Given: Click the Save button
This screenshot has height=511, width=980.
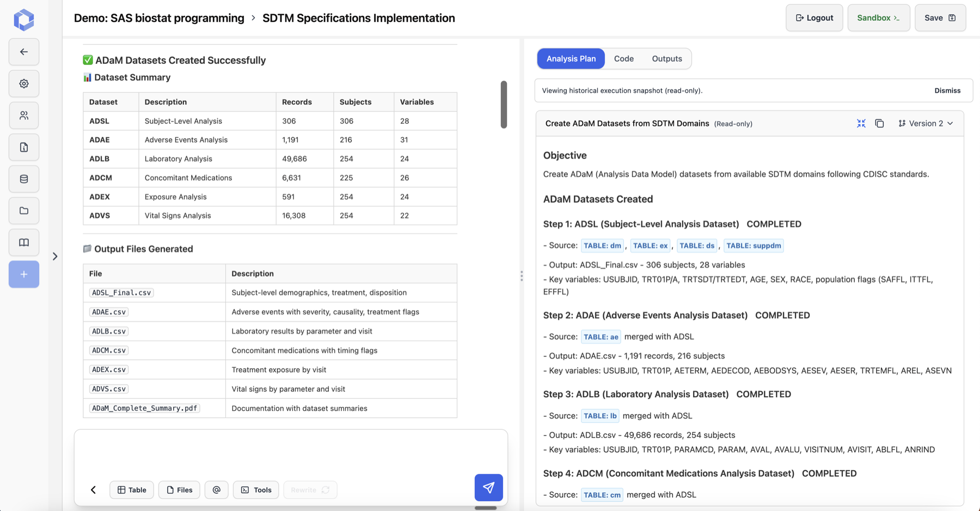Looking at the screenshot, I should click(x=940, y=18).
